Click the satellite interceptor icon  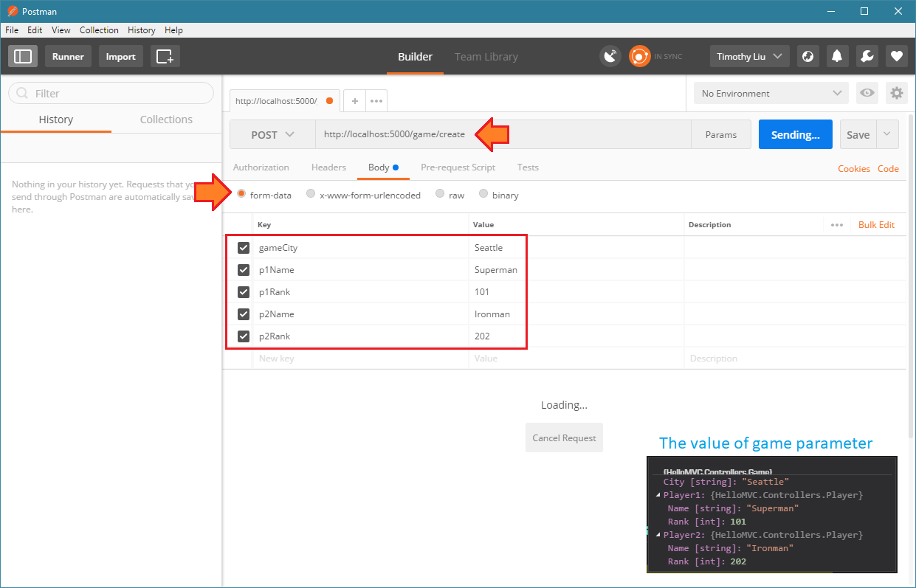point(610,56)
